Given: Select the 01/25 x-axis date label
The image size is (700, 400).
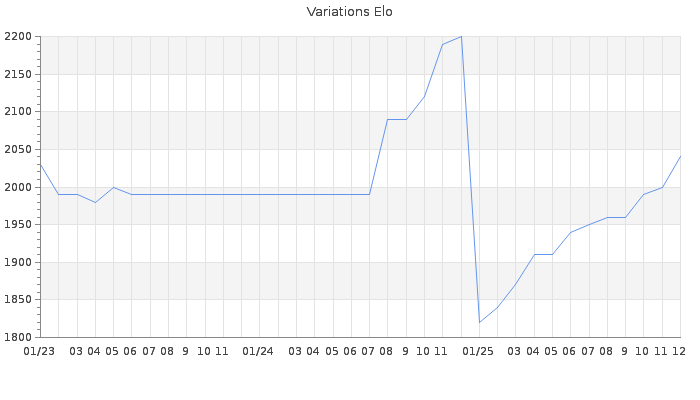Looking at the screenshot, I should 478,351.
